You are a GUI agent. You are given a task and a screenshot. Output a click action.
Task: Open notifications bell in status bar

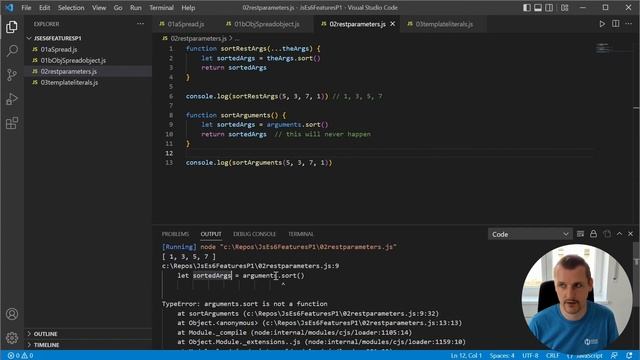(629, 356)
